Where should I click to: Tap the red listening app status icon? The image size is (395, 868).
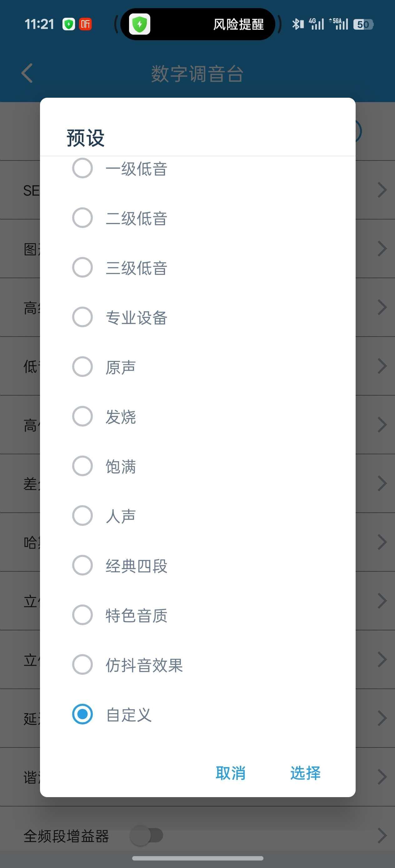[85, 24]
